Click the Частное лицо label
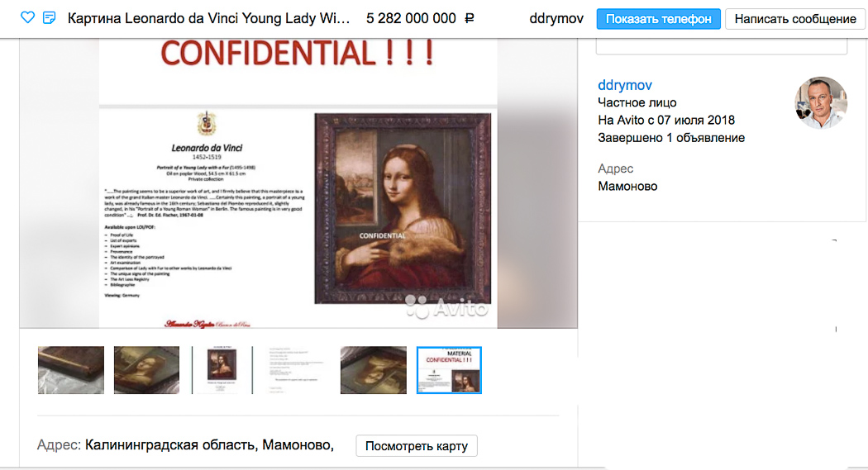The width and height of the screenshot is (868, 470). click(637, 102)
